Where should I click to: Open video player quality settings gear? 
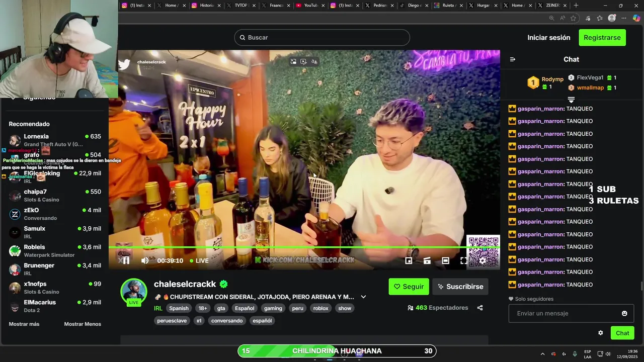click(x=482, y=260)
